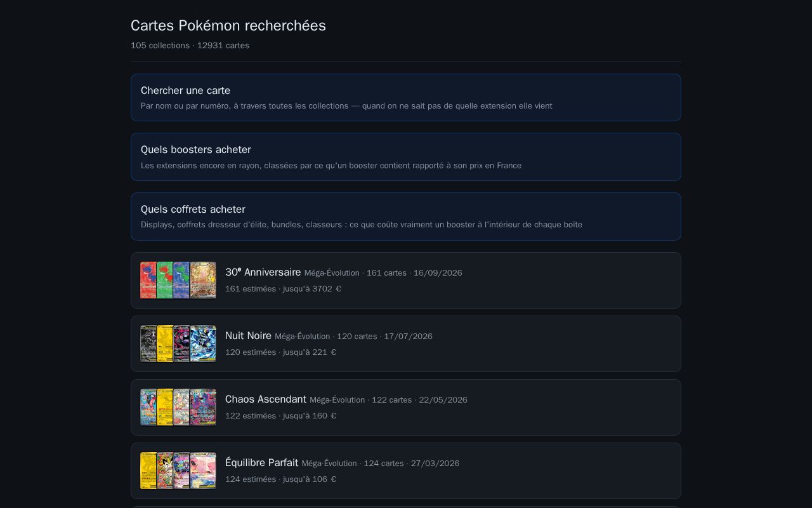The width and height of the screenshot is (812, 508).
Task: Click the purple card thumbnail in Chaos Ascendant
Action: click(x=203, y=407)
